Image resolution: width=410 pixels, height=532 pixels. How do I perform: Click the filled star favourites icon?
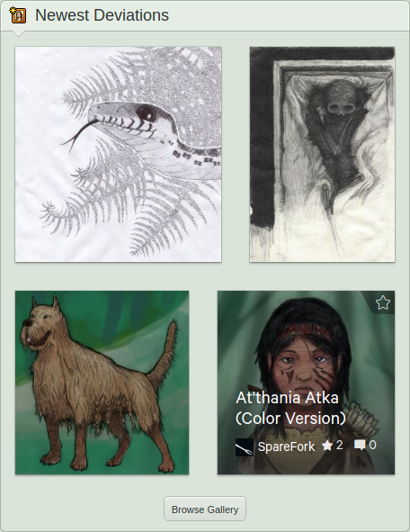point(327,446)
